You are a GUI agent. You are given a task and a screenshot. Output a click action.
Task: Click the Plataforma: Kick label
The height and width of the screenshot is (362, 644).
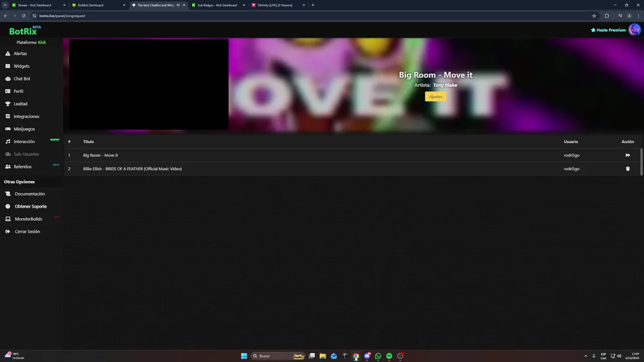pyautogui.click(x=31, y=42)
